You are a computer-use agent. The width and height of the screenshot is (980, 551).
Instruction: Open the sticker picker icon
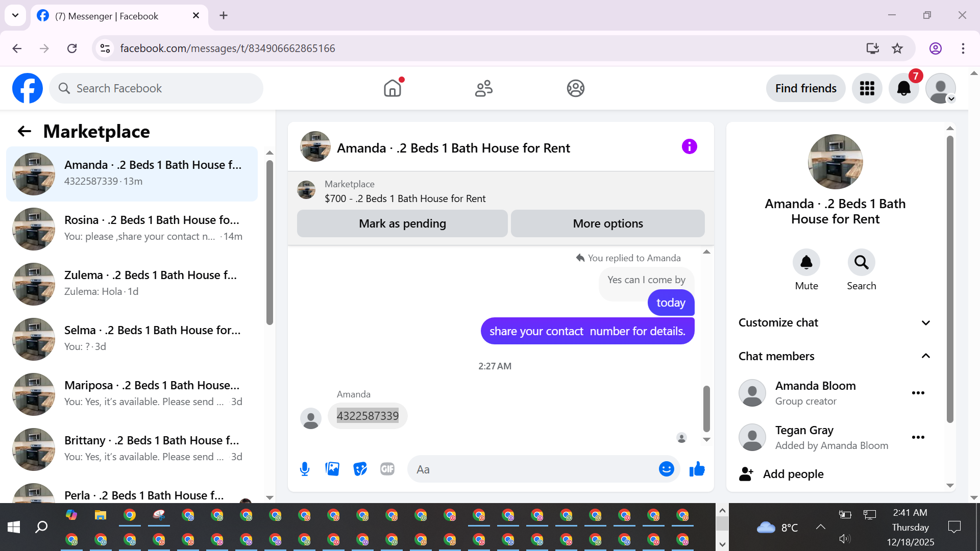(360, 469)
